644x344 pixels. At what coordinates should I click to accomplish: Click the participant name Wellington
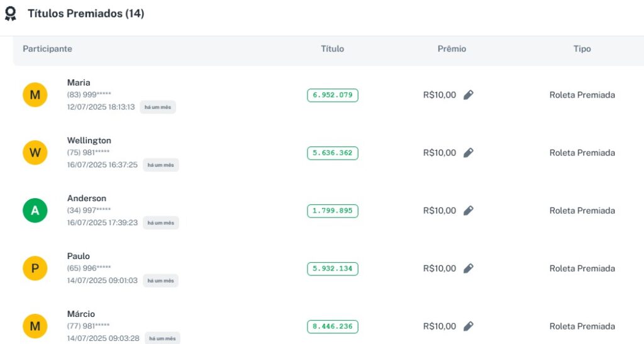[89, 140]
